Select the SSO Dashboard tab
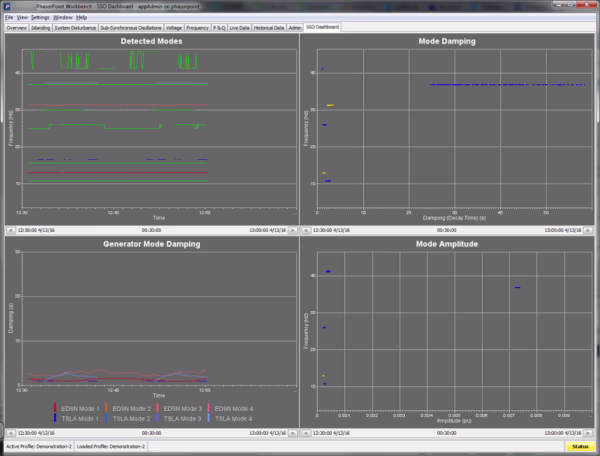 coord(322,27)
